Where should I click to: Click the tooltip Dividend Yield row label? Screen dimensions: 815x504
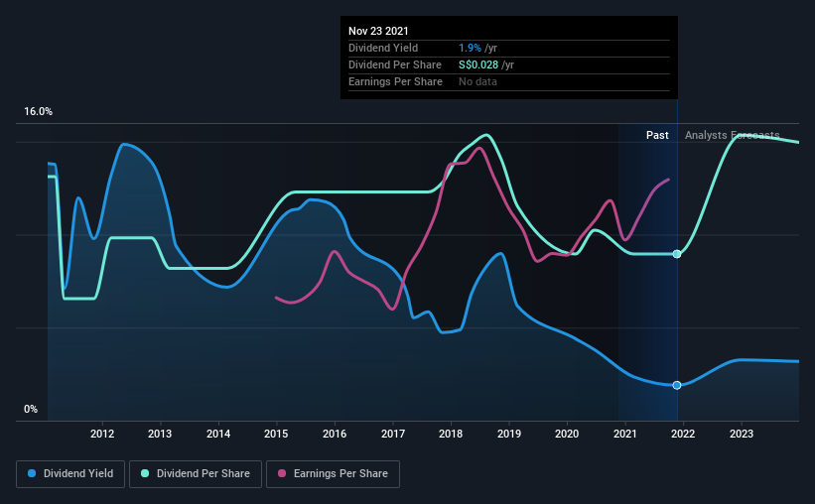point(383,48)
